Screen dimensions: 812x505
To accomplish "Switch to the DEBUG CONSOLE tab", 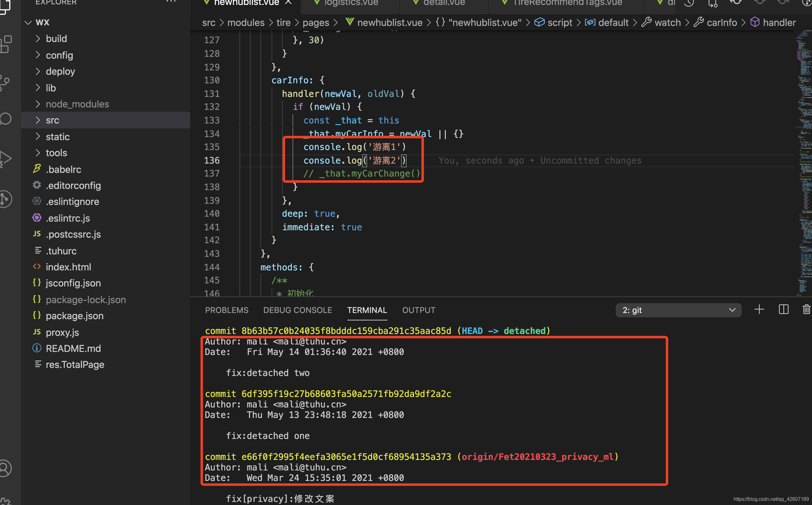I will click(x=297, y=310).
